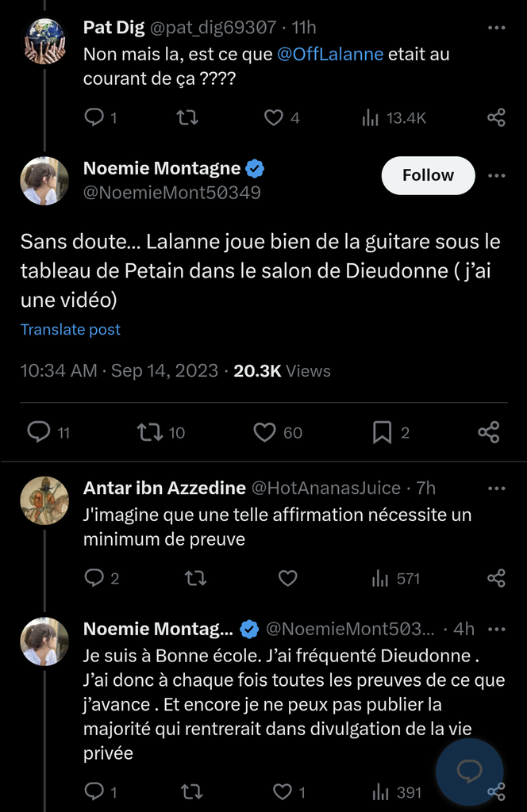The image size is (527, 812).
Task: Like Pat Dig's tweet
Action: click(x=274, y=118)
